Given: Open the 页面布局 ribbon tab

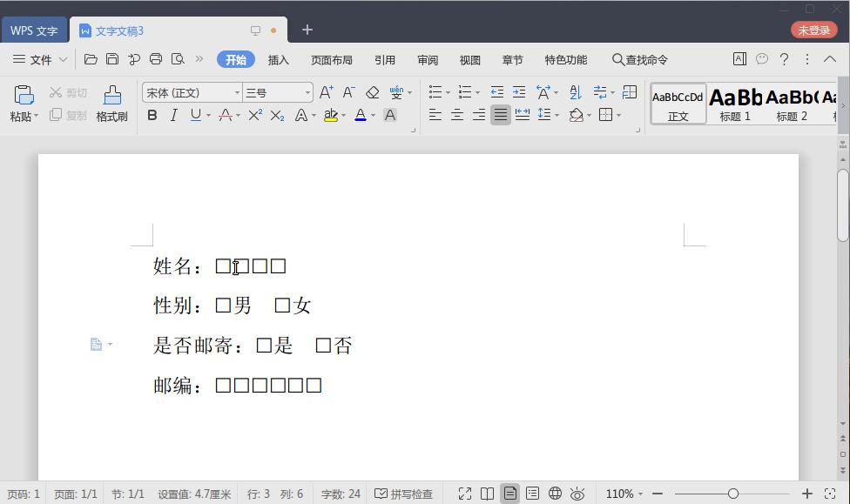Looking at the screenshot, I should [332, 59].
